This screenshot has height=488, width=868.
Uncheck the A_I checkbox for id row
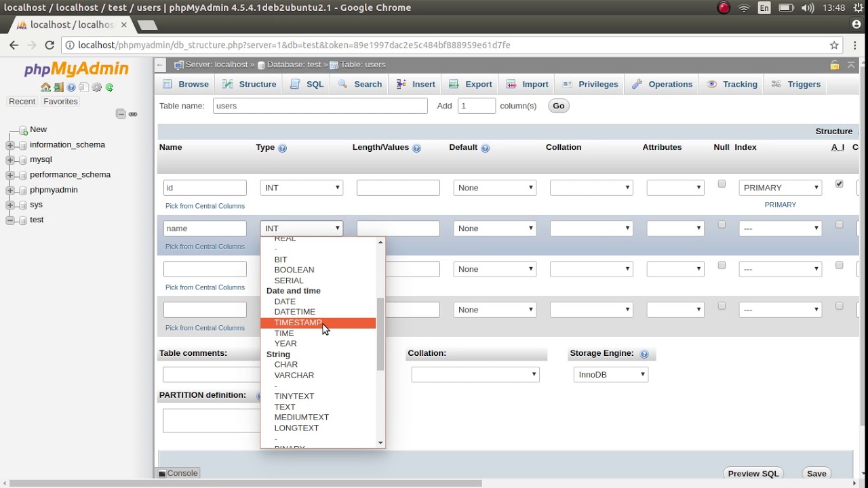click(x=839, y=184)
